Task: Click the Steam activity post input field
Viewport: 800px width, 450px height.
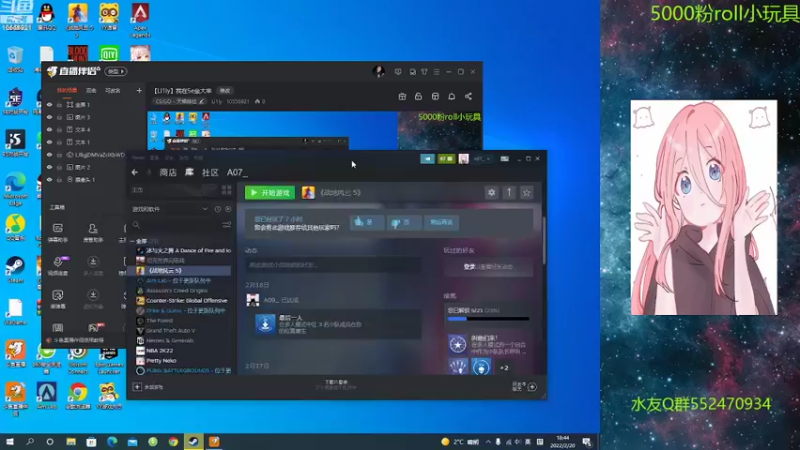Action: (333, 264)
